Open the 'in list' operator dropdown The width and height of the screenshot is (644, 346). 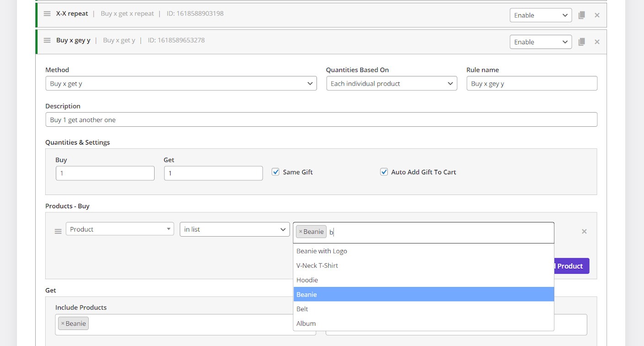235,229
